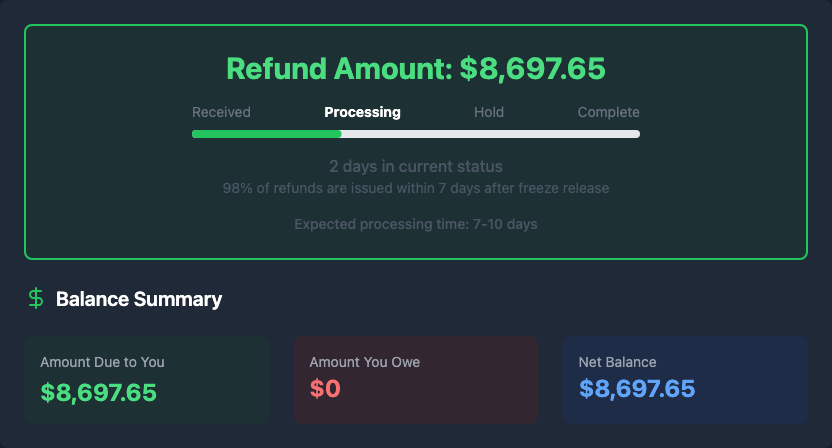This screenshot has width=832, height=448.
Task: Click the "2 days in current status" text
Action: (416, 166)
